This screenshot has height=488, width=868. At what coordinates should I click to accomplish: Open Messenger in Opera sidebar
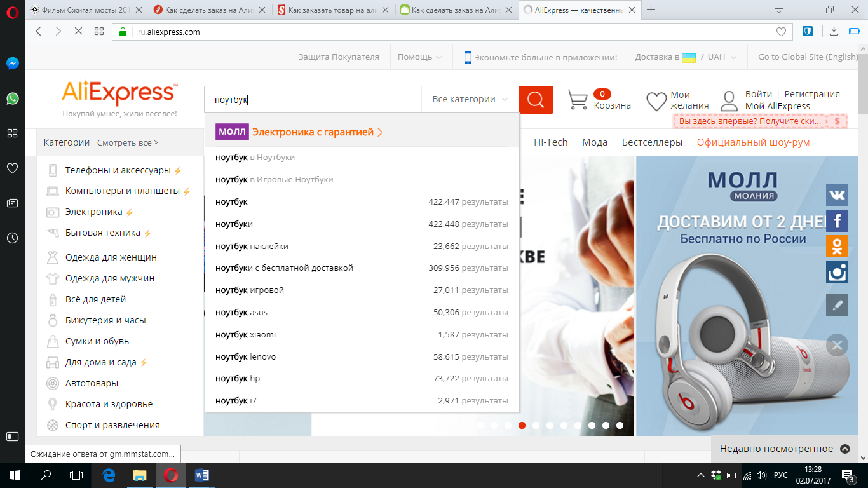click(x=12, y=64)
